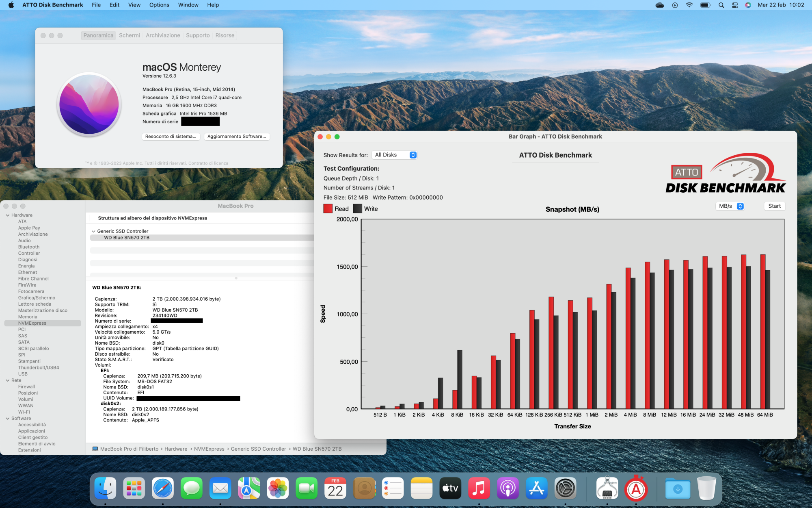Open System Preferences gear in dock

pos(566,488)
